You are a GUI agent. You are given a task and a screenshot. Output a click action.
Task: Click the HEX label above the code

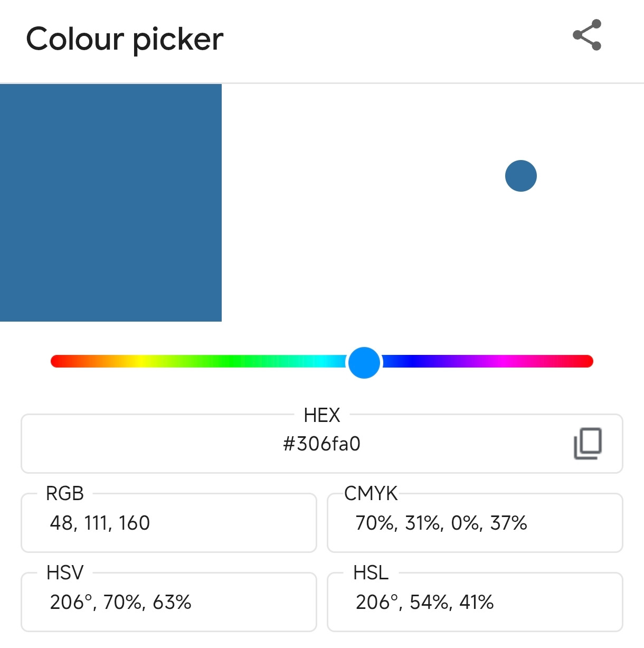click(322, 416)
